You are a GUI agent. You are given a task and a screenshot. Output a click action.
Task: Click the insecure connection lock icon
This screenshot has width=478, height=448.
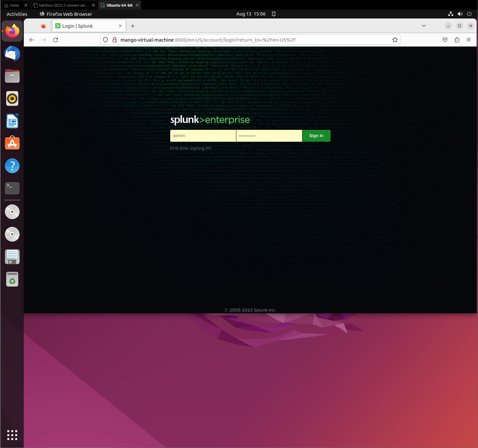pos(115,40)
